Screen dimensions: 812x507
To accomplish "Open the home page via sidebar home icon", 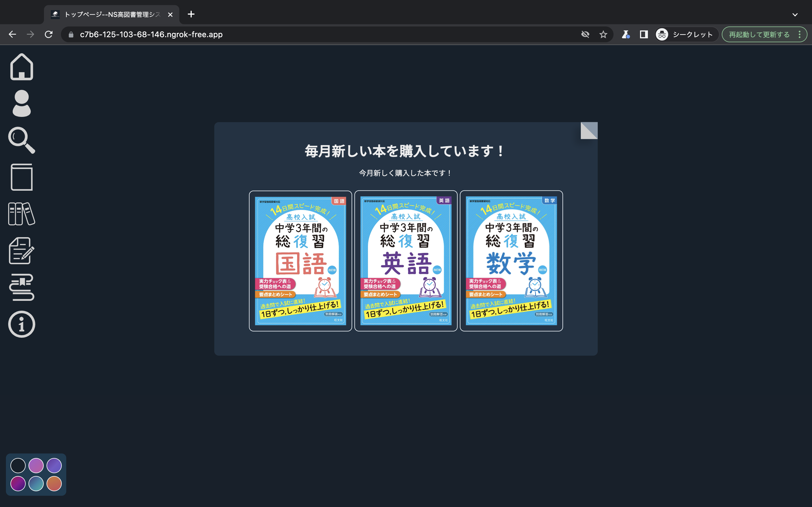I will click(x=21, y=67).
